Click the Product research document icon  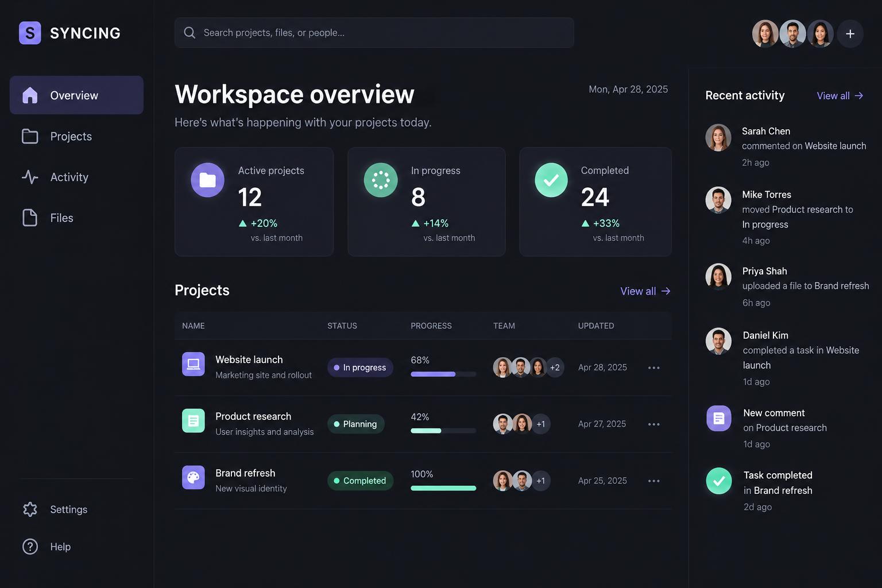click(194, 421)
